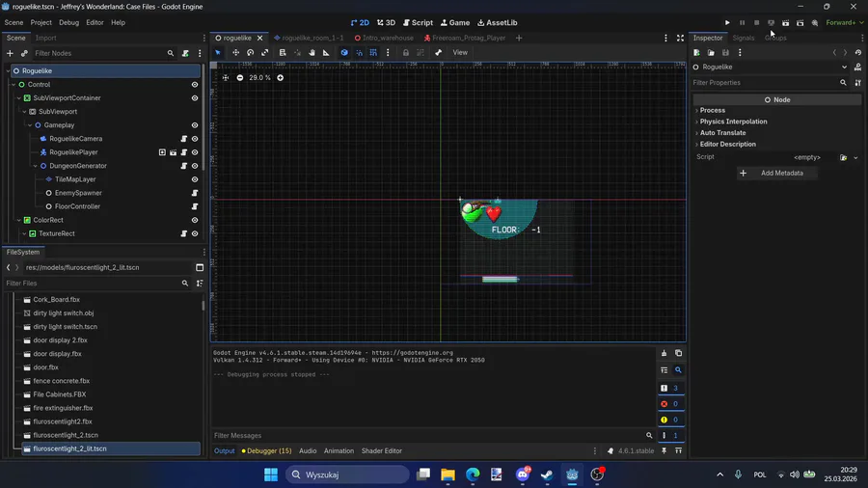Image resolution: width=868 pixels, height=488 pixels.
Task: Collapse the SubViewport node
Action: (x=24, y=112)
